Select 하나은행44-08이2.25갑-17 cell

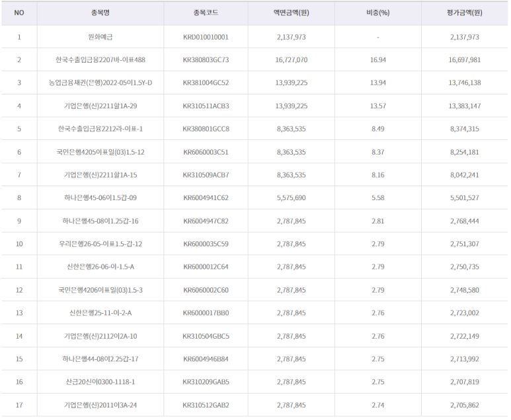pos(100,359)
